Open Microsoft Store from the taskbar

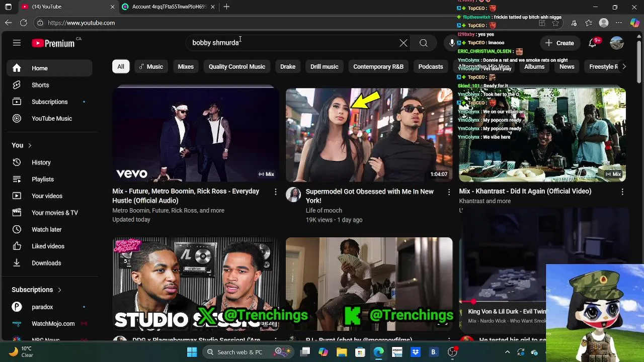[360, 352]
